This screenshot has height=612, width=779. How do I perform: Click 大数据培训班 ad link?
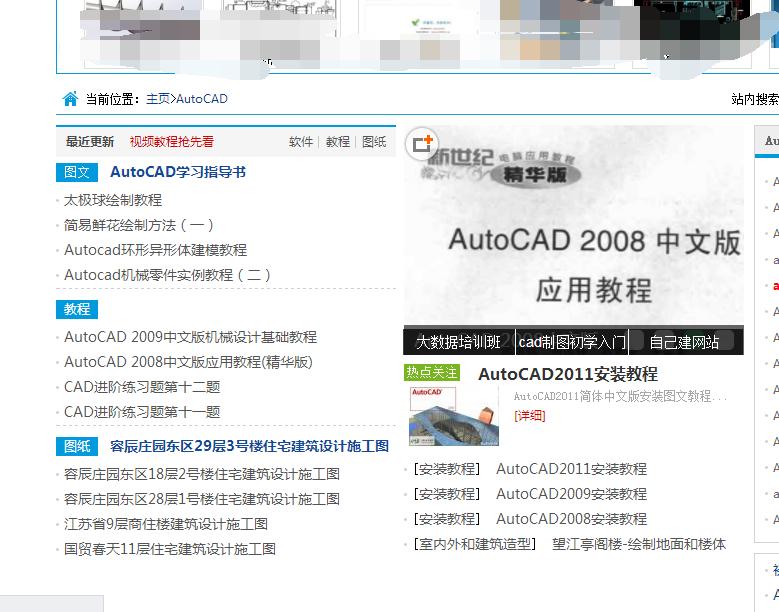(459, 342)
